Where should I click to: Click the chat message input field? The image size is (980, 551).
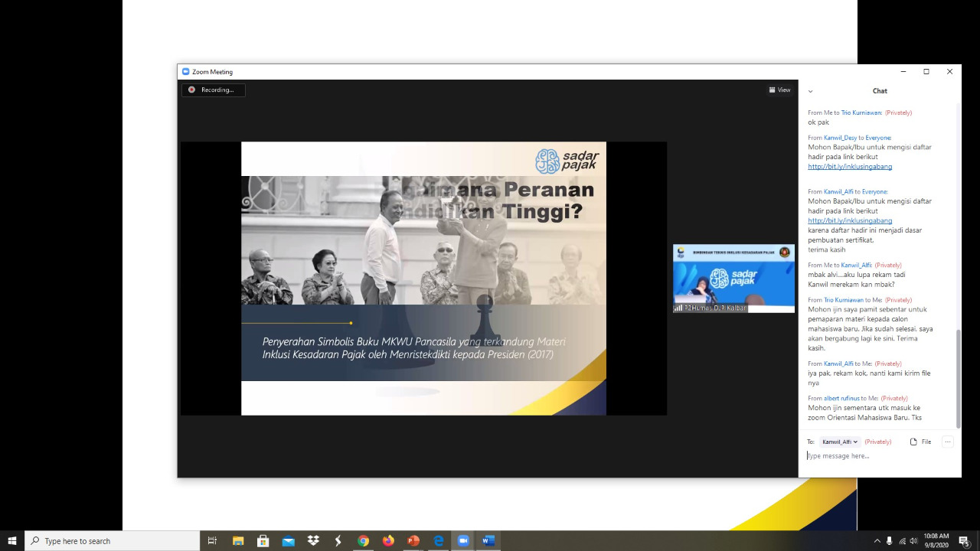coord(873,456)
